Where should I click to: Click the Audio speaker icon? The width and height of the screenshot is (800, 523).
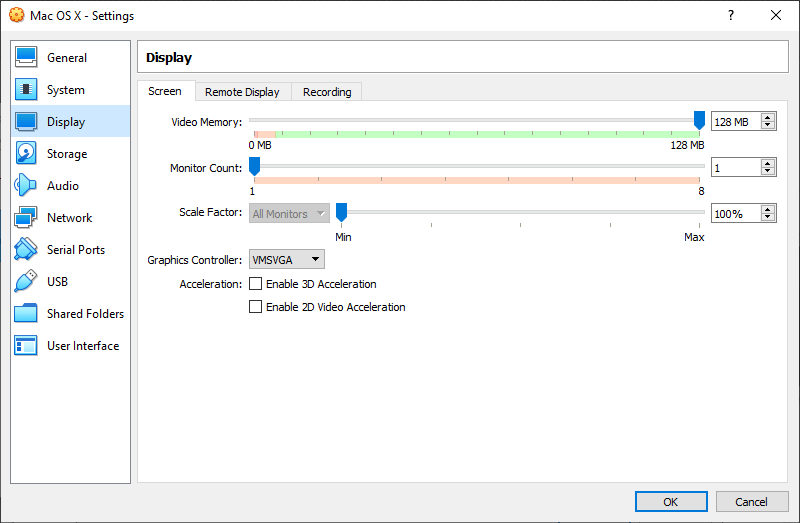click(x=27, y=186)
